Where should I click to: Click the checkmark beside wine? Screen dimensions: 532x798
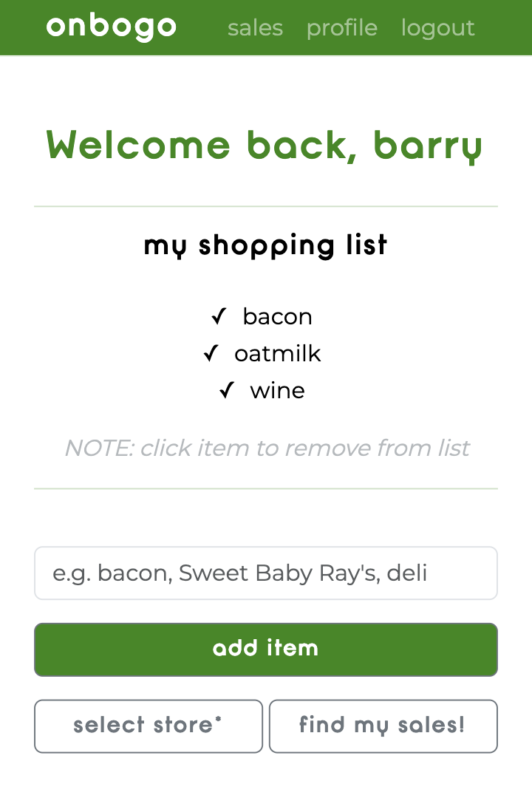tap(227, 390)
